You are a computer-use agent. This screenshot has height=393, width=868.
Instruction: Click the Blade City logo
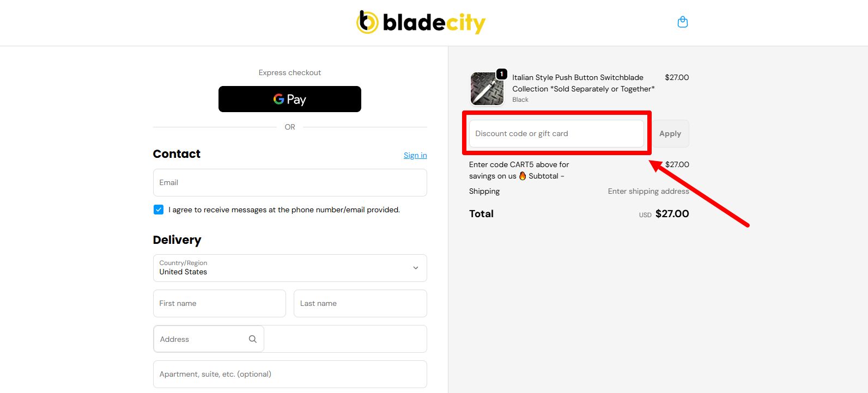click(421, 23)
